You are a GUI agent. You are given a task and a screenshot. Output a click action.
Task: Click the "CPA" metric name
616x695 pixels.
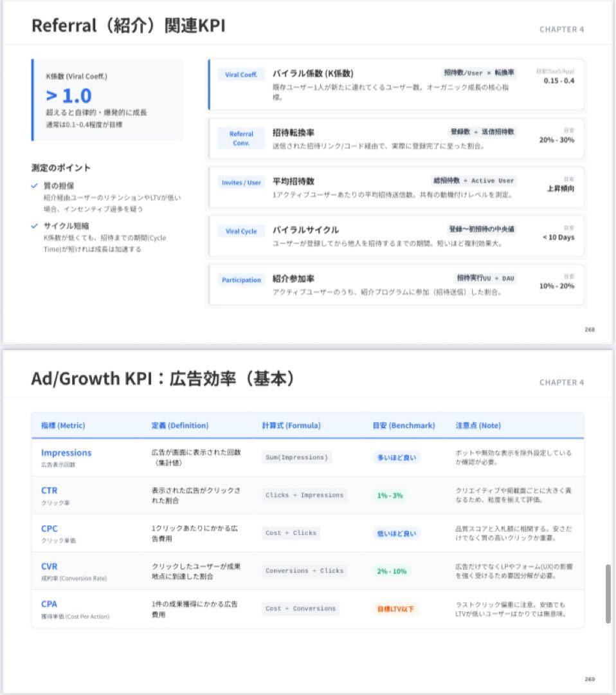coord(49,604)
